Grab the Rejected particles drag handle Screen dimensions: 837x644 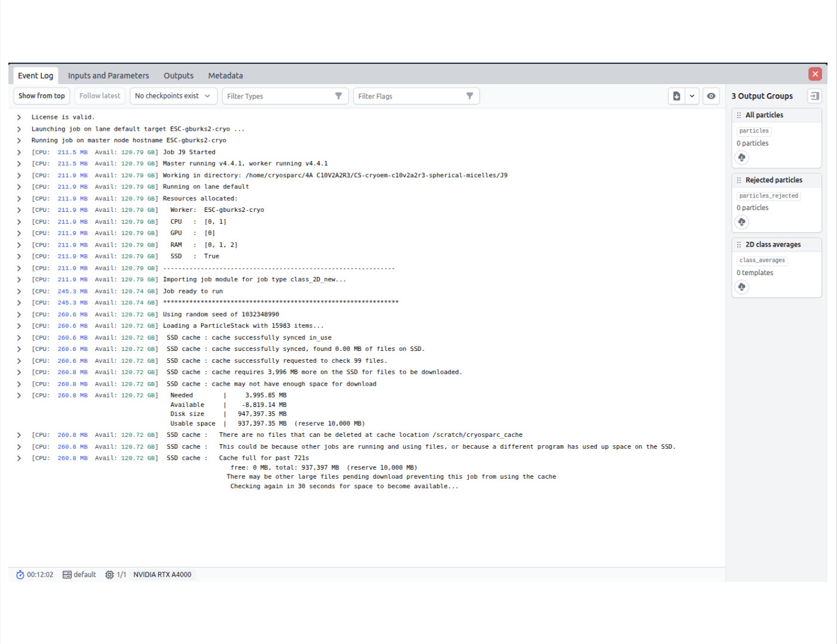[739, 180]
